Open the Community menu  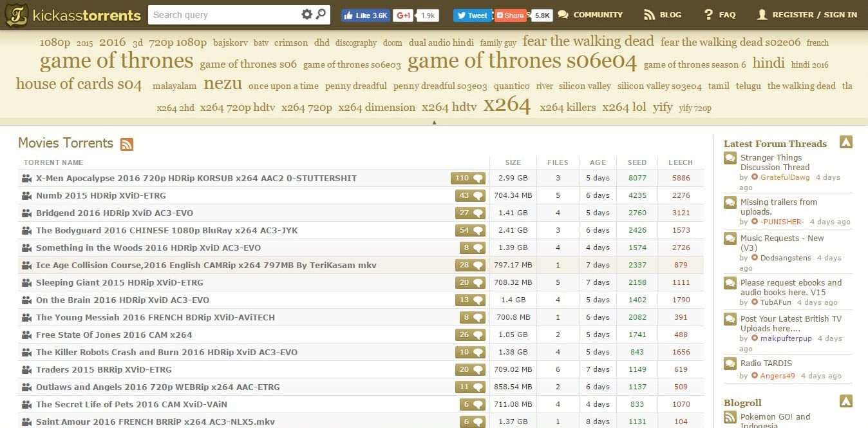[x=590, y=15]
